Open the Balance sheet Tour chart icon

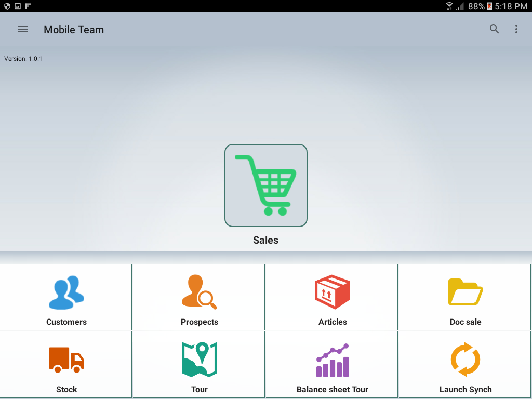332,360
